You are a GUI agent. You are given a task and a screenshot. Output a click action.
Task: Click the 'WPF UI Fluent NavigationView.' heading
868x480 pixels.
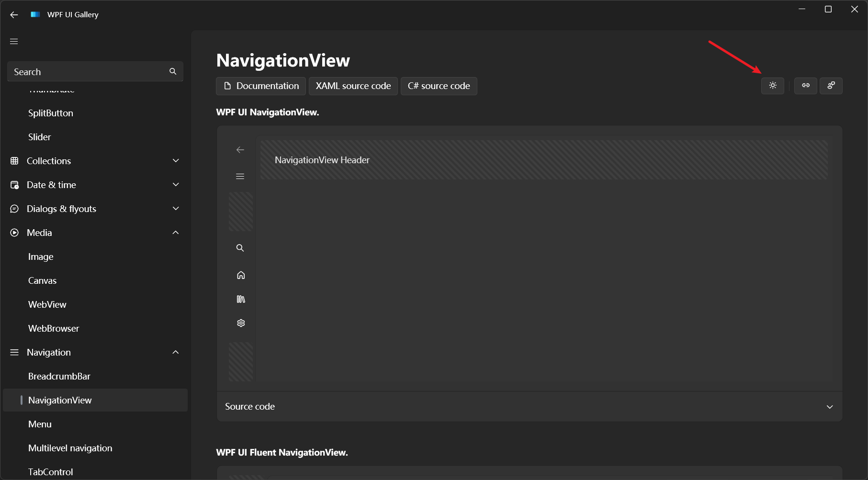pos(282,452)
